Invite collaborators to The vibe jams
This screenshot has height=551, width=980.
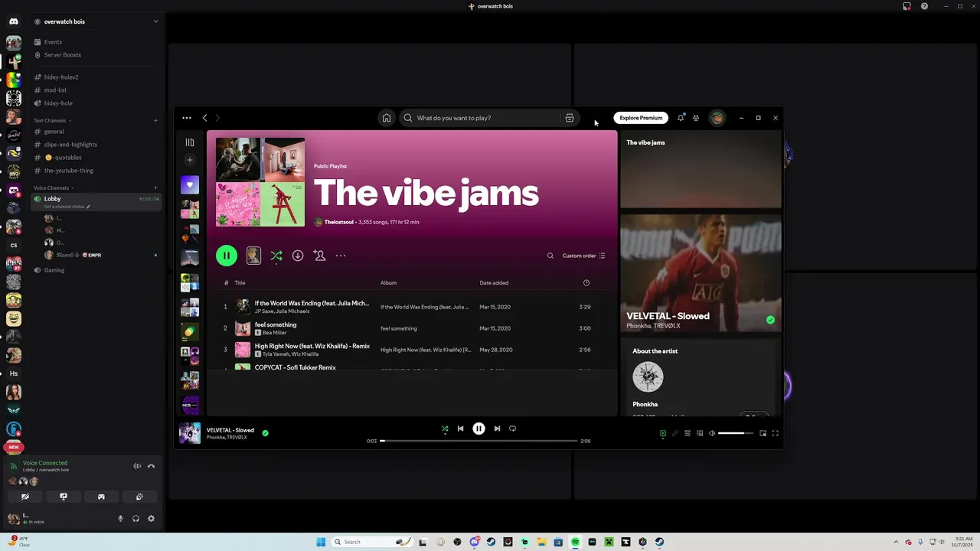(x=319, y=256)
